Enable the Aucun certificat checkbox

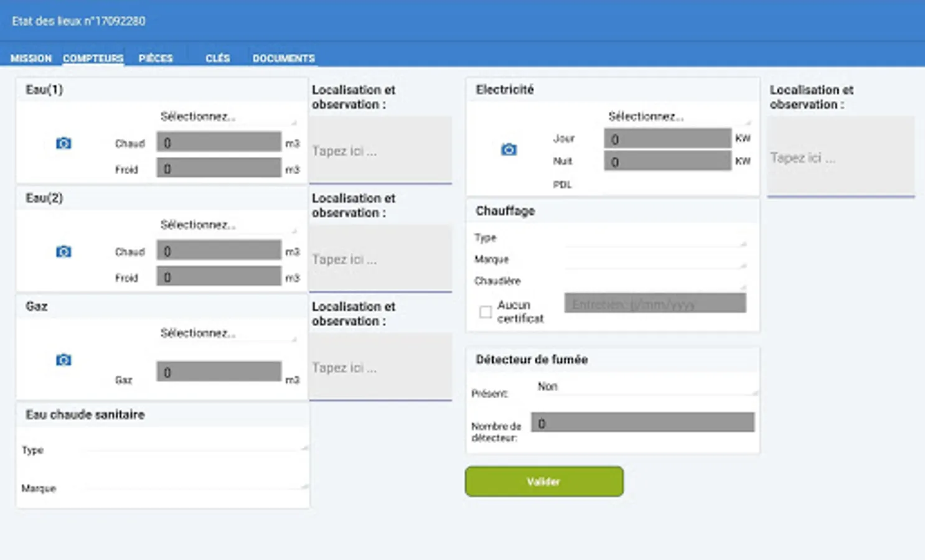(x=485, y=311)
